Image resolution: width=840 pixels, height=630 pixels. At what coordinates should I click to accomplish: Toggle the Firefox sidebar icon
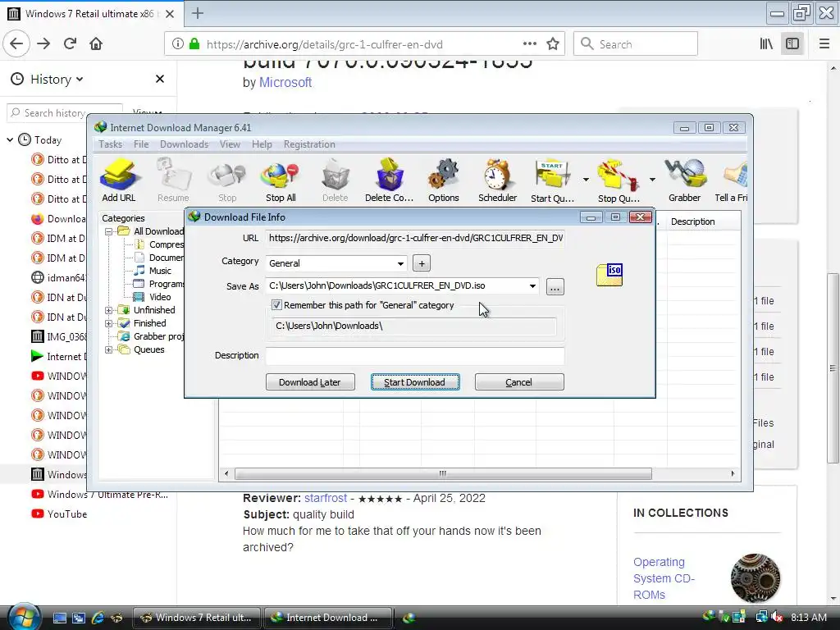pos(792,44)
